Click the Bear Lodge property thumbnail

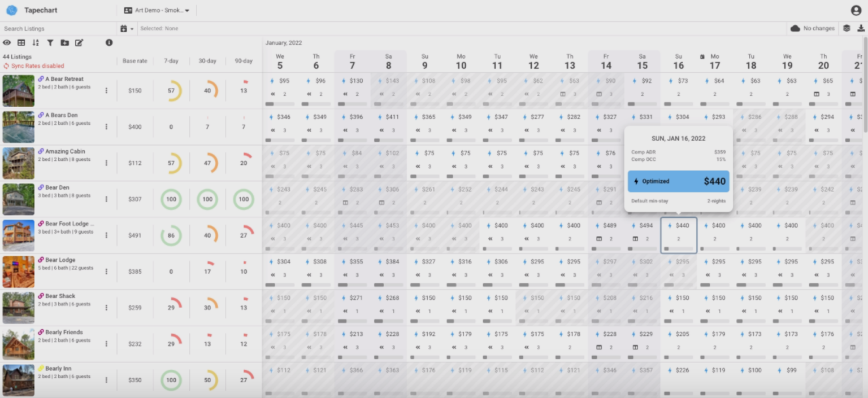tap(19, 271)
